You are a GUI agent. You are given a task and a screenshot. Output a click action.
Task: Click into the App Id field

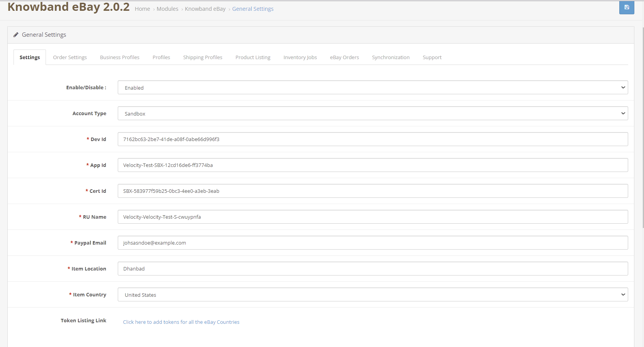(x=373, y=165)
